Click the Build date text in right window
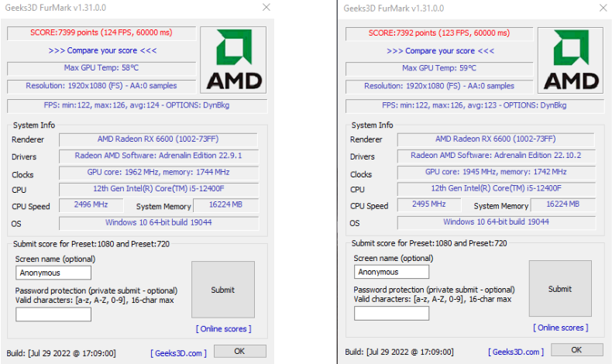Screen dimensions: 612x364 click(399, 352)
